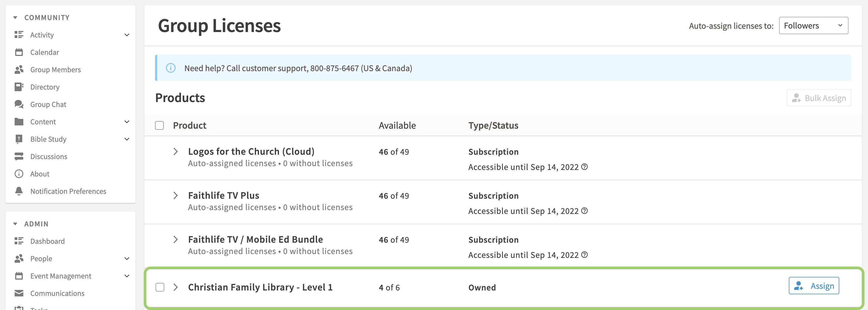Click the Notification Preferences bell icon

click(19, 191)
